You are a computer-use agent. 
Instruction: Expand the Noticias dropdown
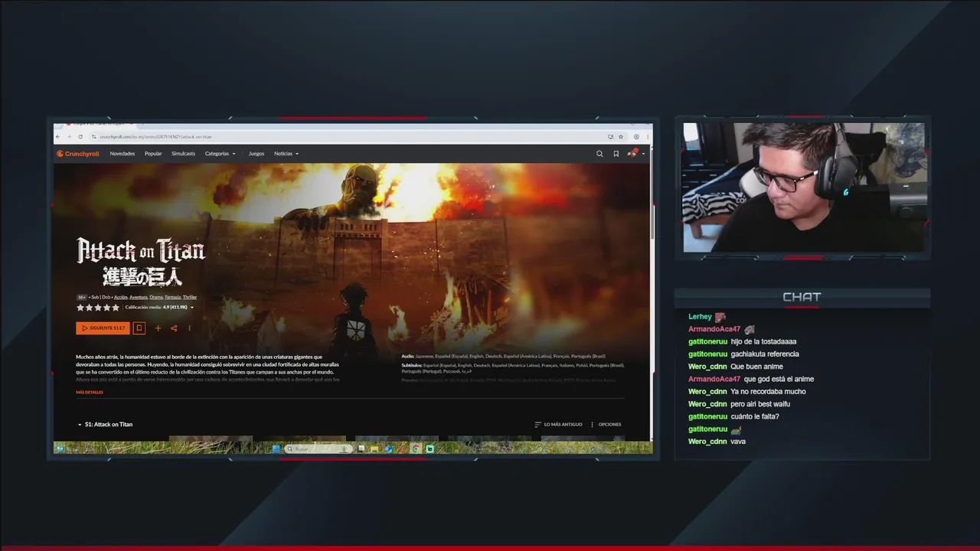click(x=286, y=154)
